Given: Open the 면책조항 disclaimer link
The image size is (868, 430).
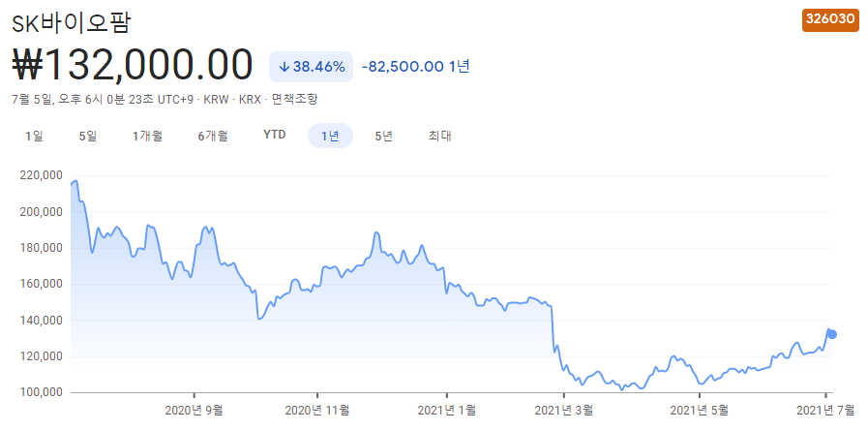Looking at the screenshot, I should [295, 100].
